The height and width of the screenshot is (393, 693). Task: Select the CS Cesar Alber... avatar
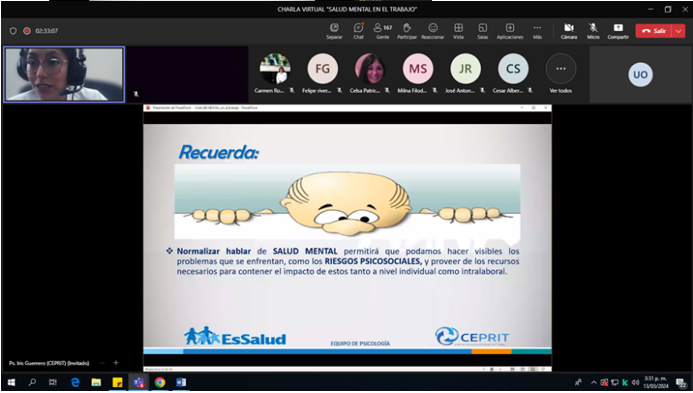tap(513, 69)
